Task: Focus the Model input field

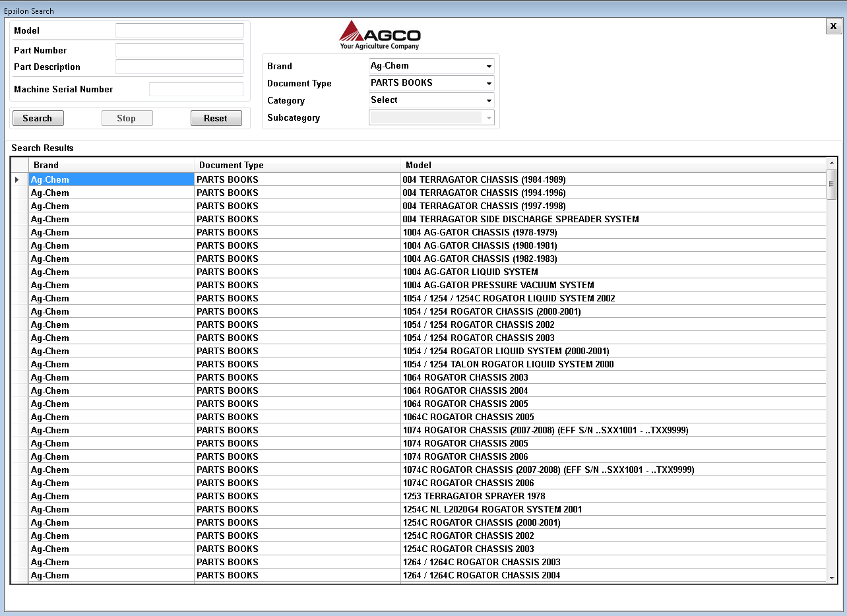Action: 179,30
